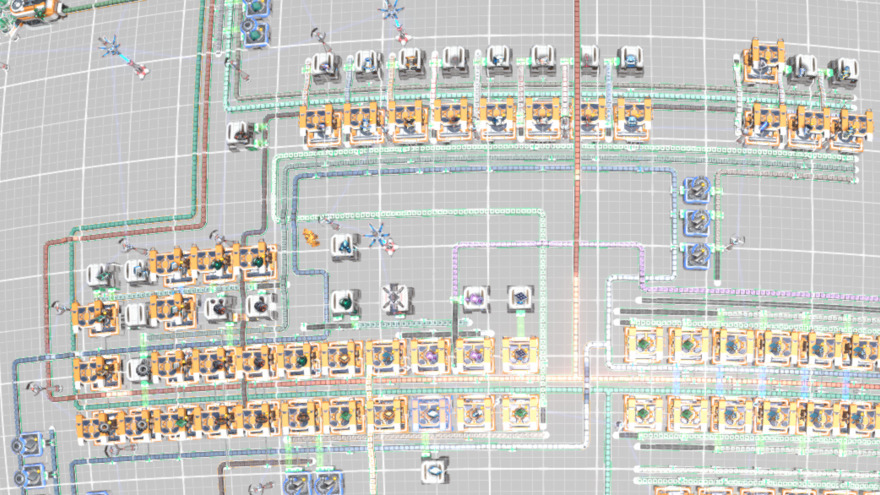Select the small orange mech character
The width and height of the screenshot is (880, 495).
click(x=312, y=238)
